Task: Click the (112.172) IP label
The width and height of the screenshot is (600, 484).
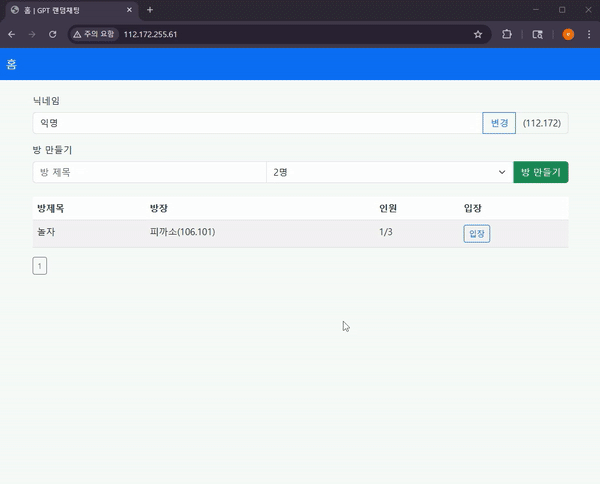Action: (542, 123)
